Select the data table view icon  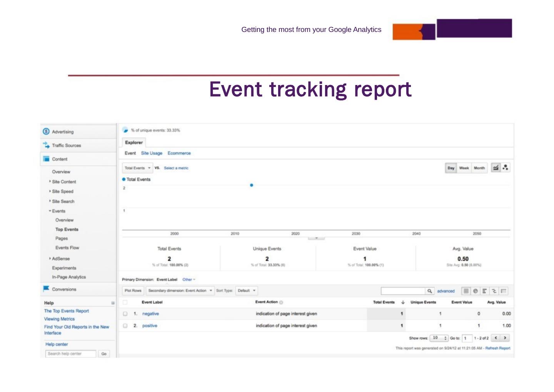click(x=466, y=291)
